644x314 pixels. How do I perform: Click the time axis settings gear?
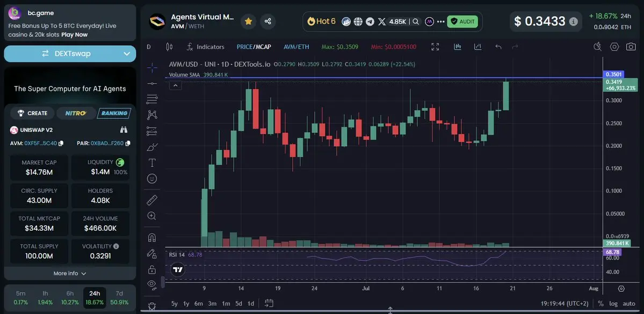[x=621, y=289]
